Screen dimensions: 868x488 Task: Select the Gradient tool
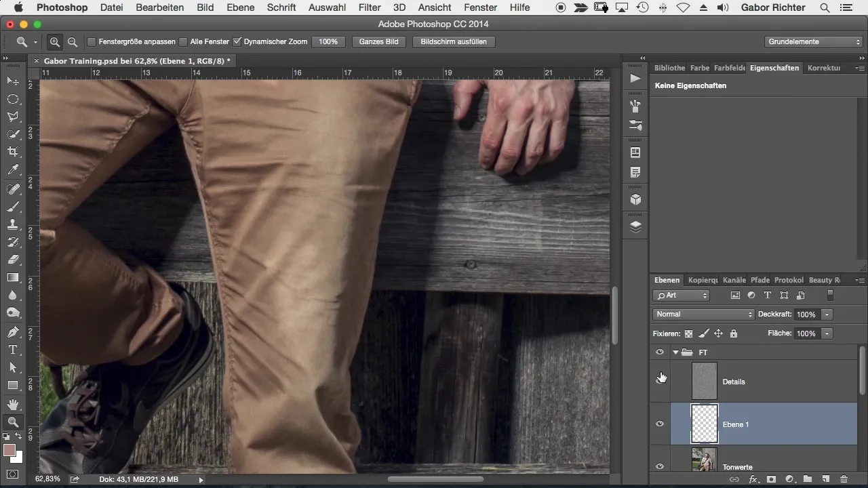[13, 277]
